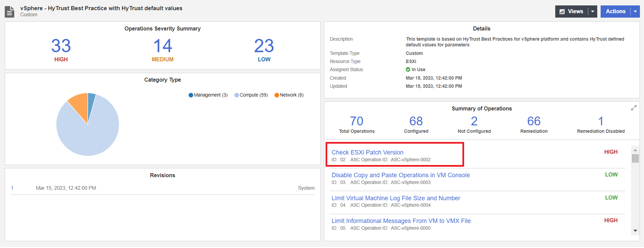The image size is (644, 248).
Task: Click the Updated date value in Details
Action: point(434,86)
